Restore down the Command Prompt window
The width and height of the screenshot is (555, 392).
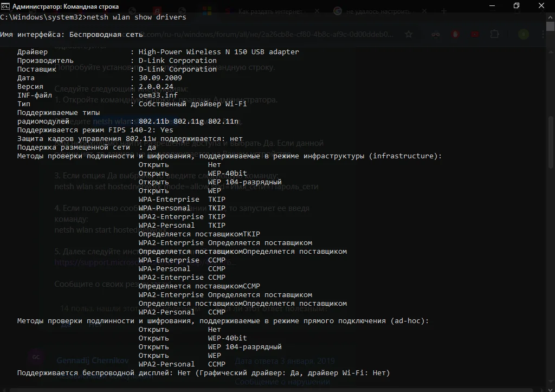[517, 6]
